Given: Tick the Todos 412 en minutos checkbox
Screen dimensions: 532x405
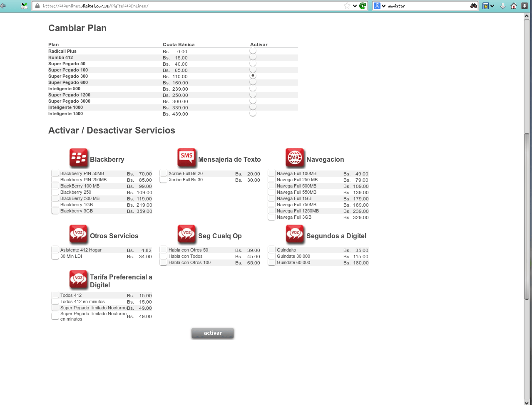Looking at the screenshot, I should point(55,301).
